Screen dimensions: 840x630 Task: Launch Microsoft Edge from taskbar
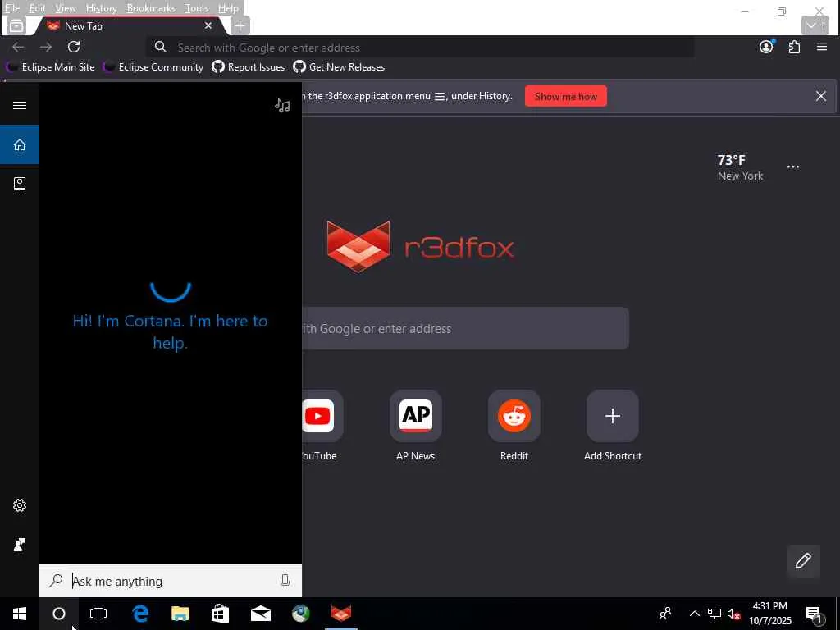pos(140,614)
